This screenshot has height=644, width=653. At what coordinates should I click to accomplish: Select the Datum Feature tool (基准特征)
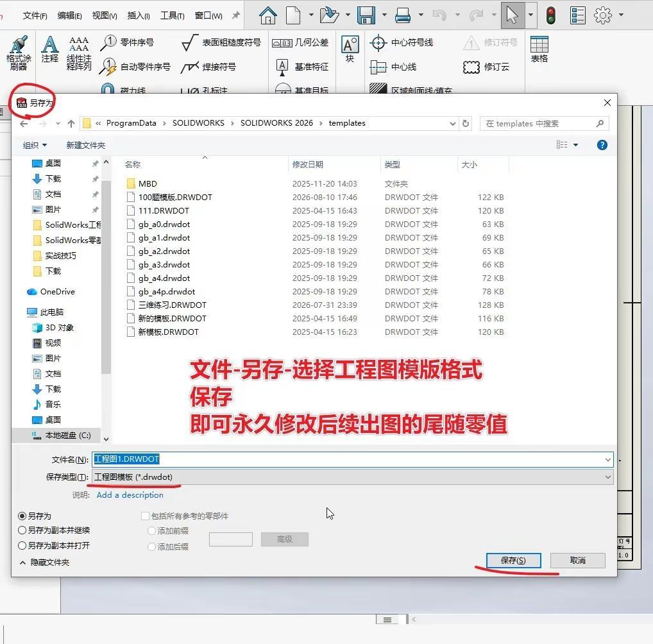point(302,67)
